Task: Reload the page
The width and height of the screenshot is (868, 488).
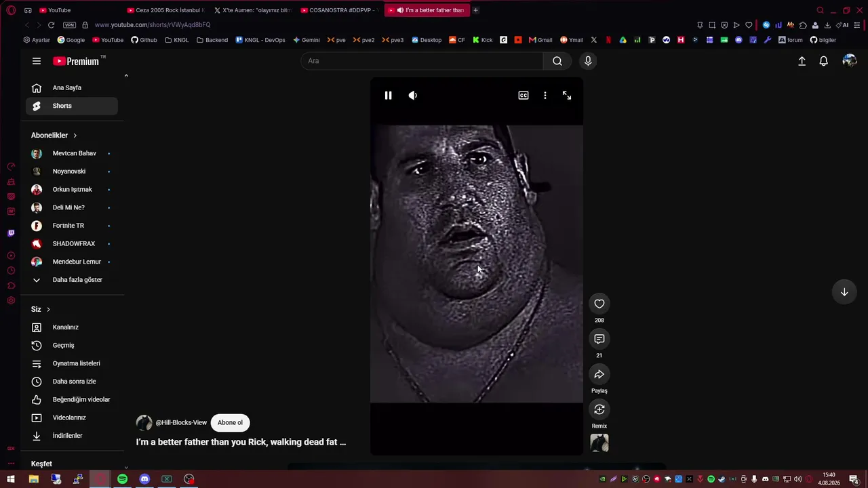Action: click(51, 25)
